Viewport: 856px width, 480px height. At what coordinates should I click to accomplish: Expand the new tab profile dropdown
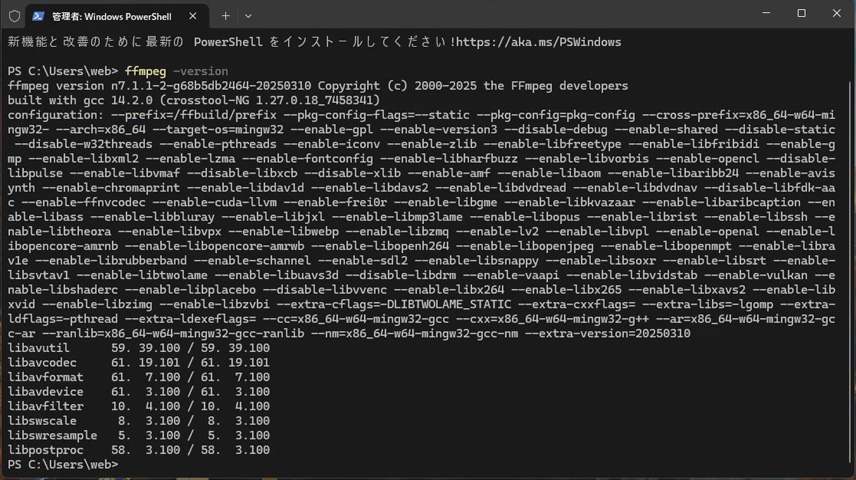click(x=248, y=16)
